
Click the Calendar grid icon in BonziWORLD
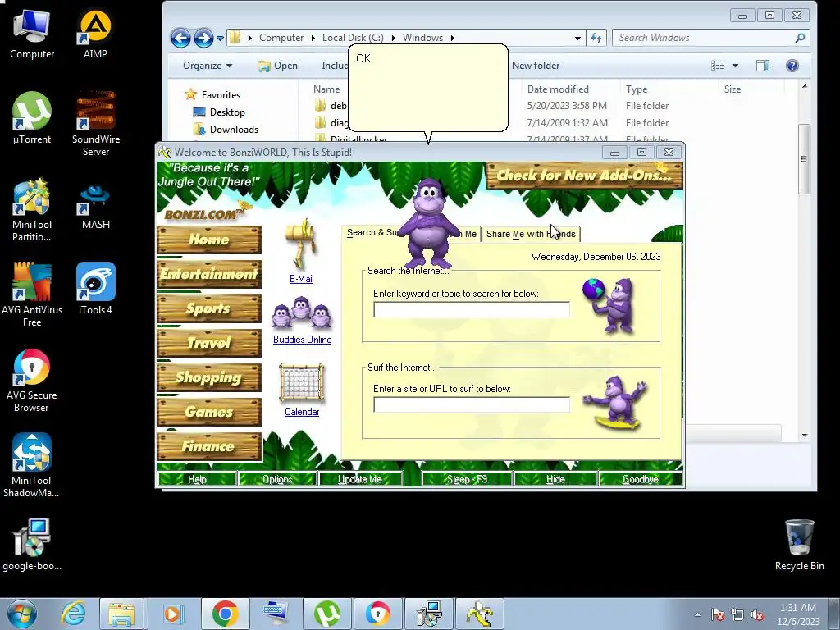[x=302, y=383]
